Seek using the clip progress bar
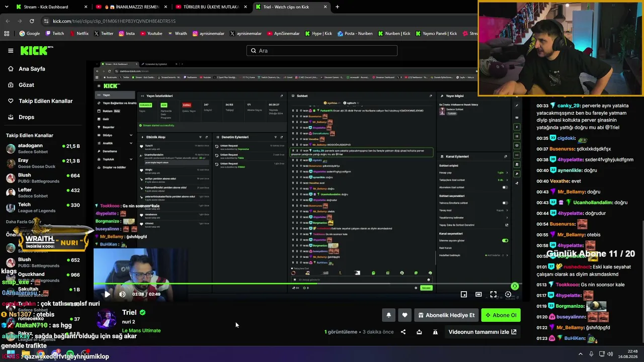Viewport: 644px width, 362px height. pos(308,284)
